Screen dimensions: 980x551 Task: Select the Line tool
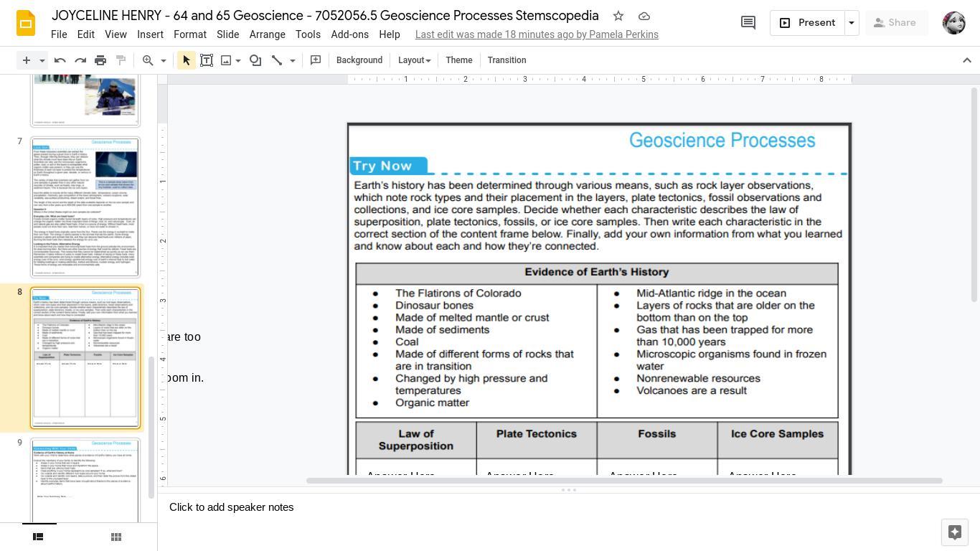tap(277, 60)
